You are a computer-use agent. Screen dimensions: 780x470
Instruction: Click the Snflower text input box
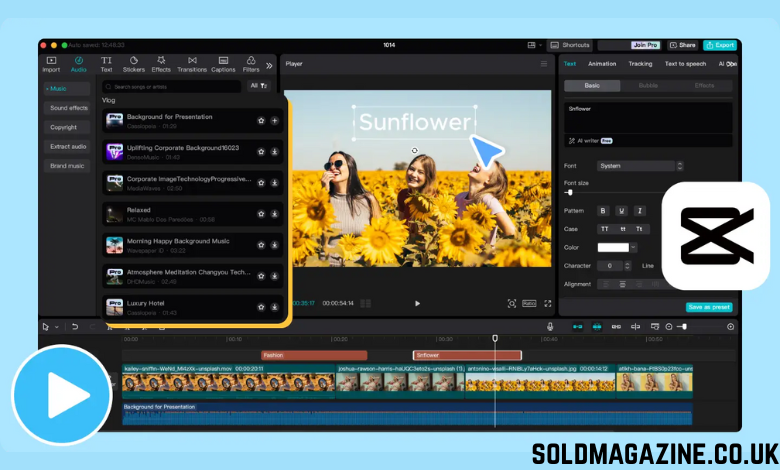648,118
